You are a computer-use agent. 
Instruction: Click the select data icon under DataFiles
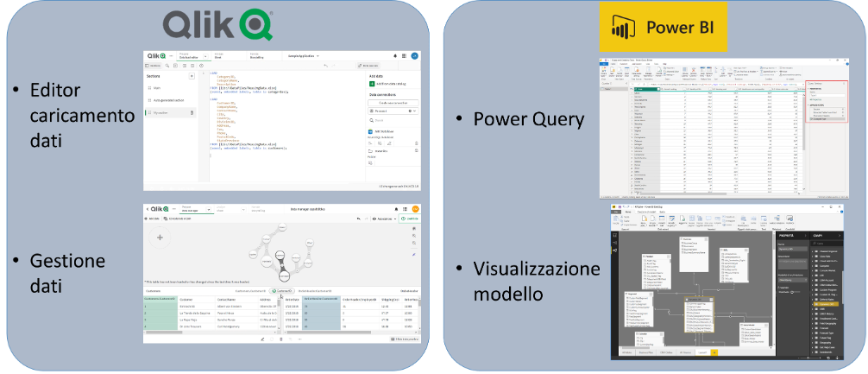[x=370, y=163]
